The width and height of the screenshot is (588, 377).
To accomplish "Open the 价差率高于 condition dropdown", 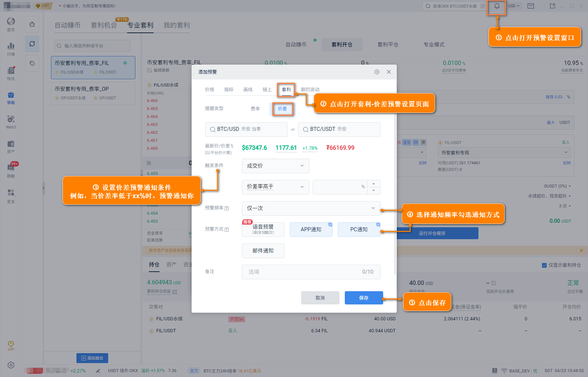I will point(275,187).
